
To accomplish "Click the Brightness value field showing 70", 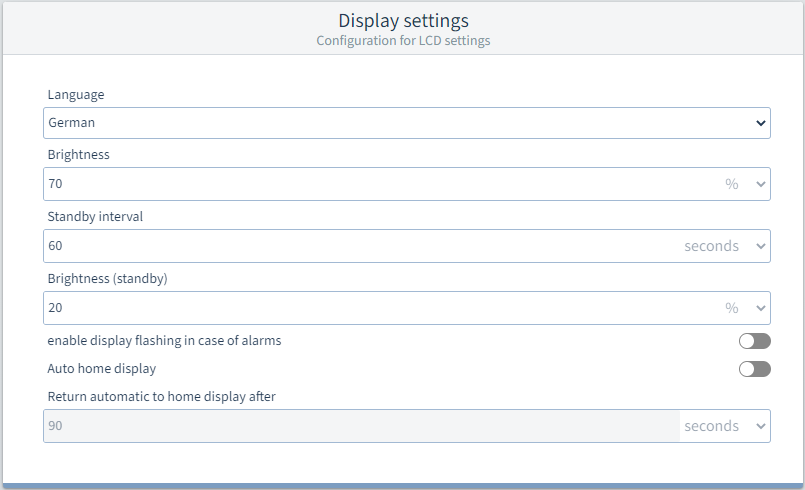I will click(380, 184).
